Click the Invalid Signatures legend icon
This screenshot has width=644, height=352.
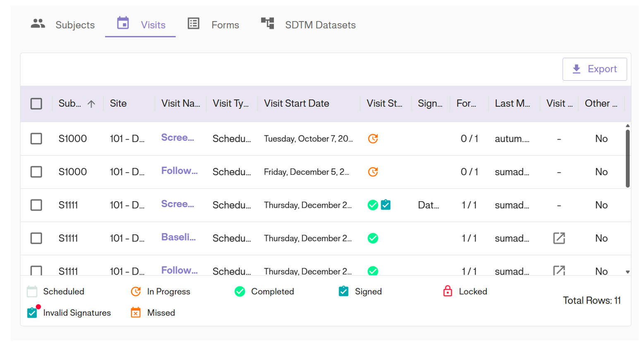[x=33, y=312]
